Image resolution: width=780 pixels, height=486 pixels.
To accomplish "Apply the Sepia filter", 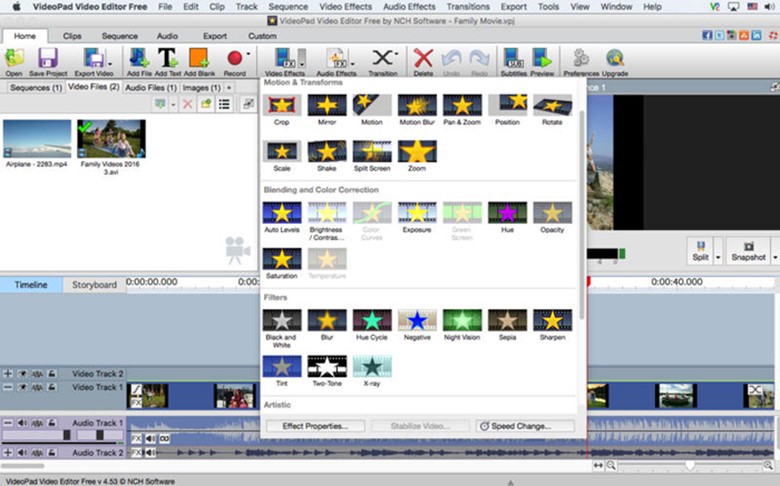I will [507, 320].
